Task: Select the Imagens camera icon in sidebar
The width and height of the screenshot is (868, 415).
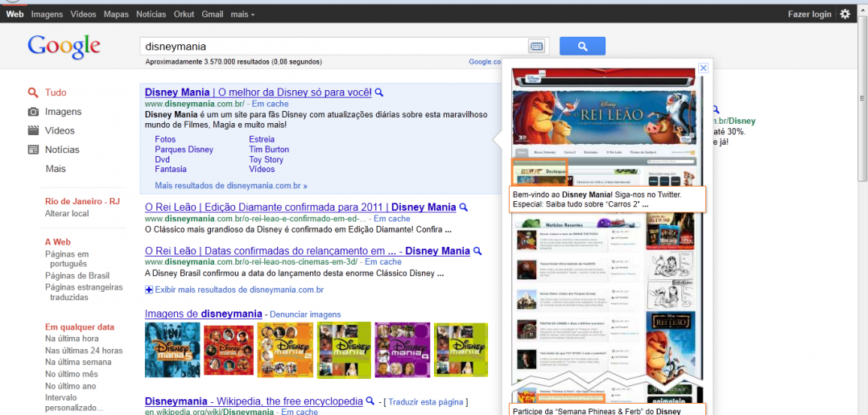Action: (x=33, y=112)
